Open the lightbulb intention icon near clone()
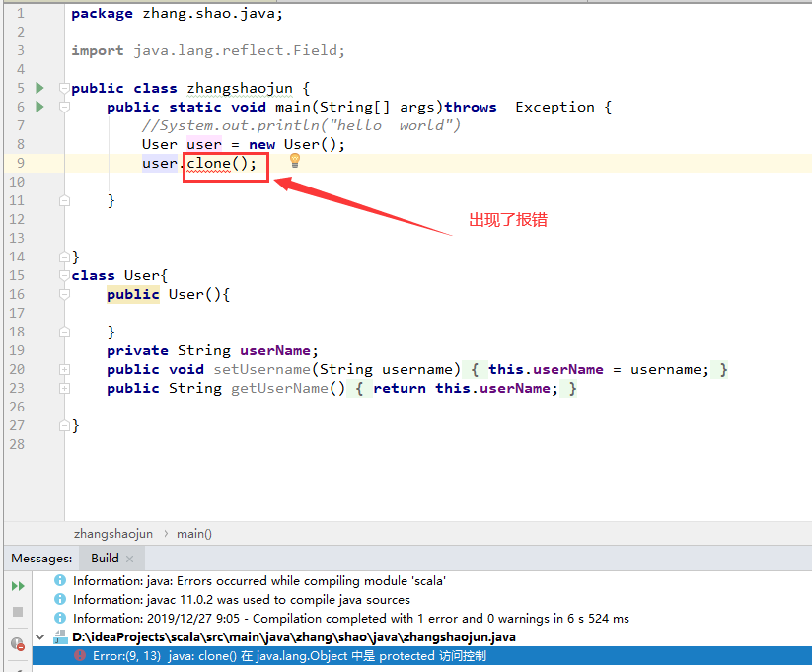 coord(294,160)
